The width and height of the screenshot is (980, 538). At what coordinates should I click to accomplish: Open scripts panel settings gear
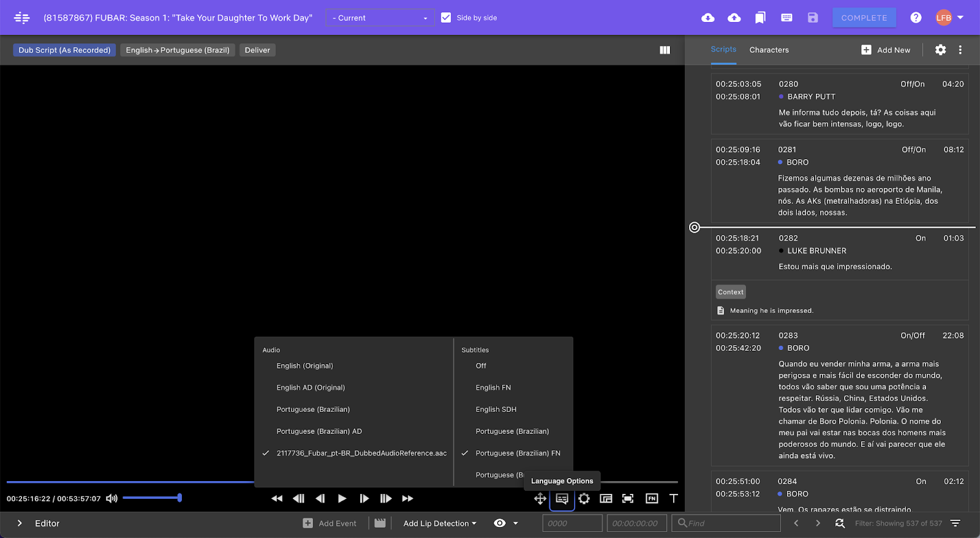[940, 50]
